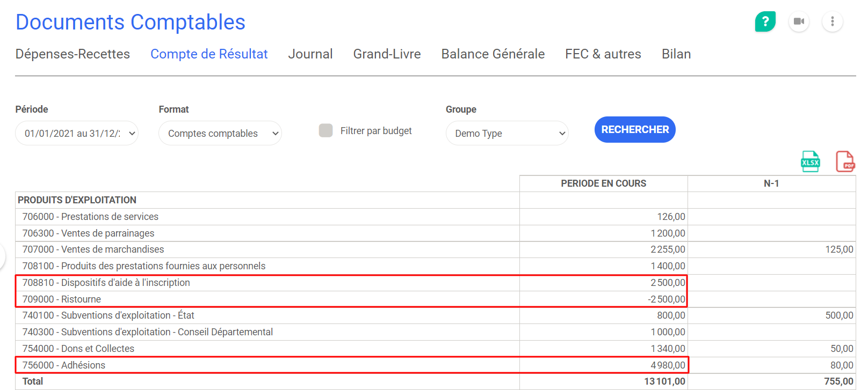Open the Groupe Demo Type dropdown
This screenshot has height=390, width=868.
[507, 133]
